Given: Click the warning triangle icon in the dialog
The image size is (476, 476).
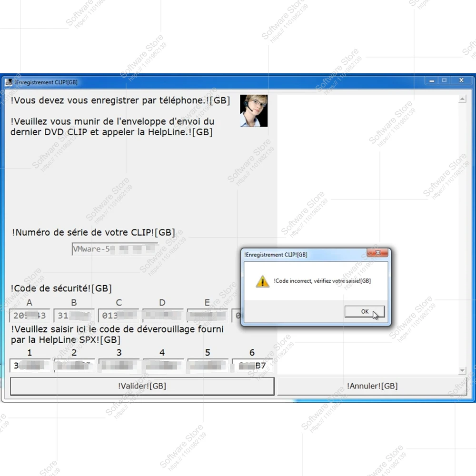Looking at the screenshot, I should point(262,281).
